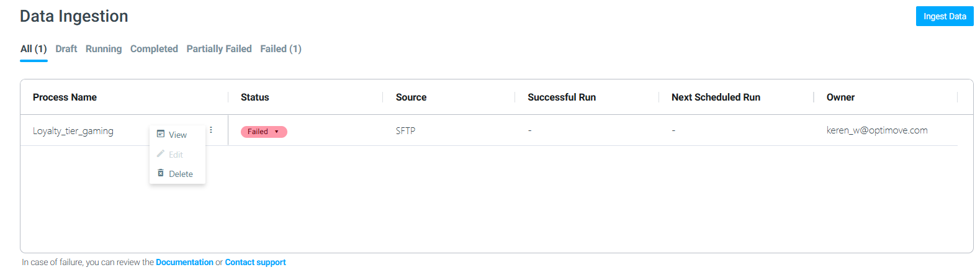This screenshot has height=280, width=980.
Task: Click the pencil icon next to Edit
Action: pyautogui.click(x=161, y=153)
